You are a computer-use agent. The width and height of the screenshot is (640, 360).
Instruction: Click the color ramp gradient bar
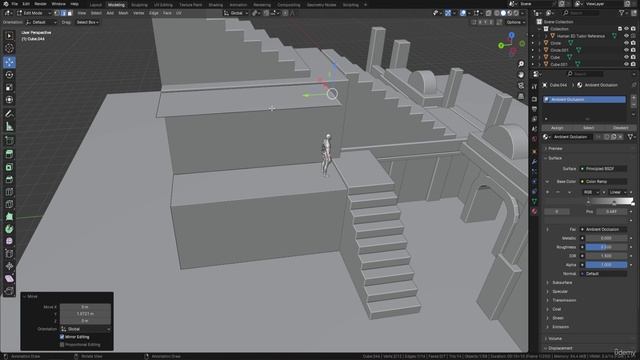(610, 202)
